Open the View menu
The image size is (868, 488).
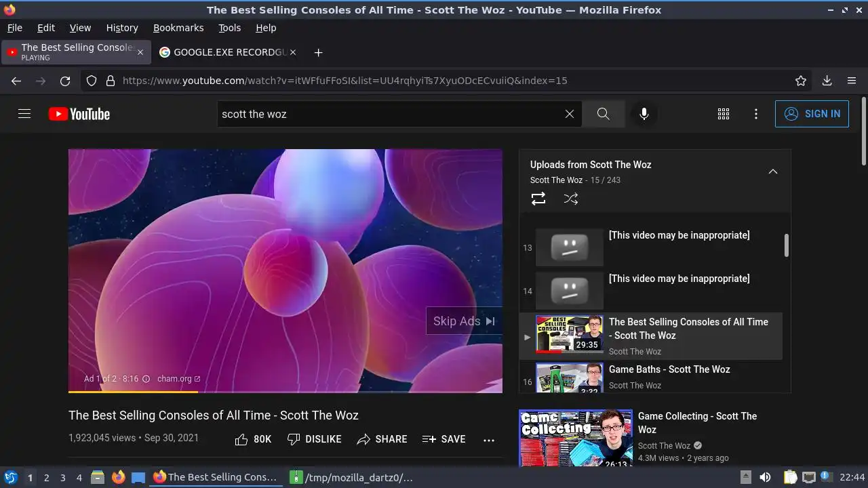pyautogui.click(x=80, y=28)
